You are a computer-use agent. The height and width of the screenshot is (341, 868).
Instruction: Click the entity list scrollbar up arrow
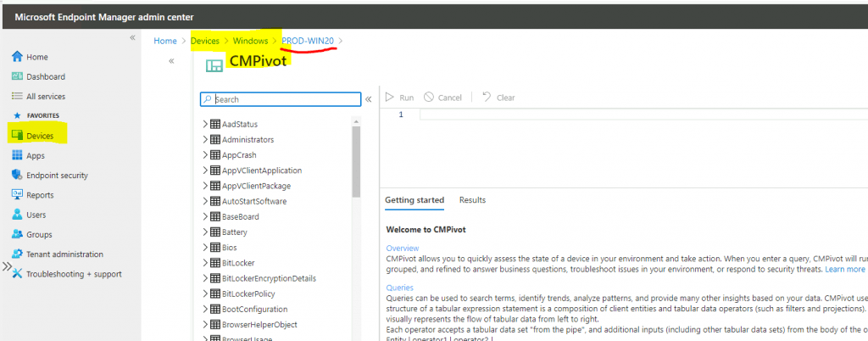point(356,121)
